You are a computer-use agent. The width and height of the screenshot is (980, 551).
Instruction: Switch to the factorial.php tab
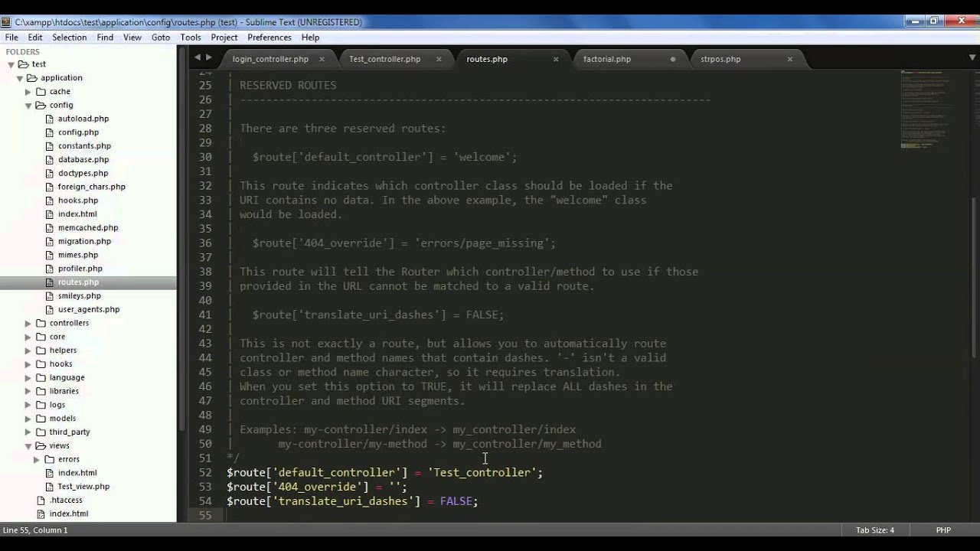coord(607,59)
